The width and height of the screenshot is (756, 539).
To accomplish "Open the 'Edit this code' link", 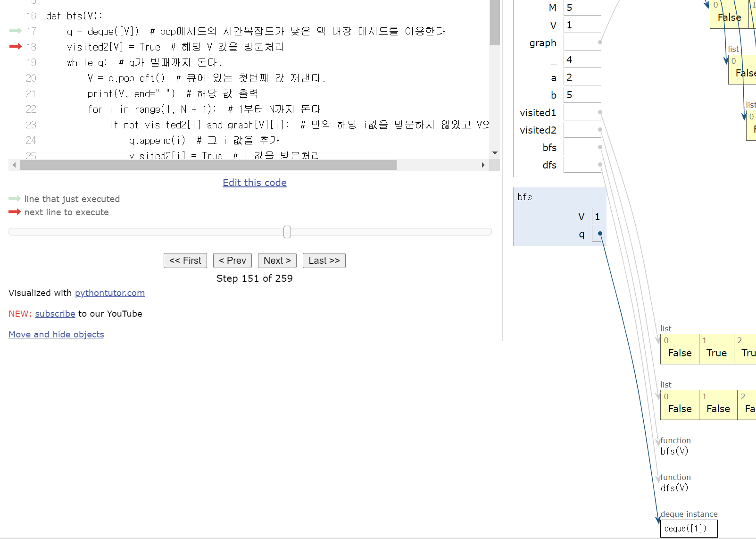I will coord(255,183).
